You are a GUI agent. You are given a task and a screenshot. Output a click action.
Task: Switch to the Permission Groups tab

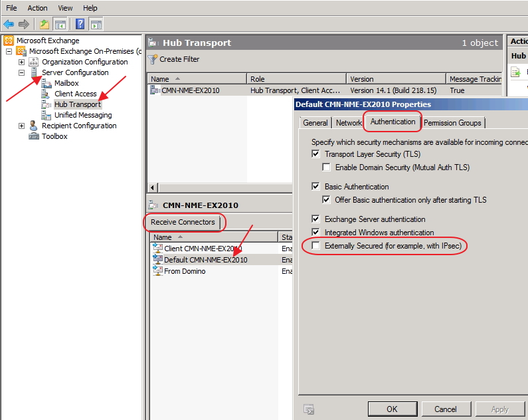click(452, 122)
